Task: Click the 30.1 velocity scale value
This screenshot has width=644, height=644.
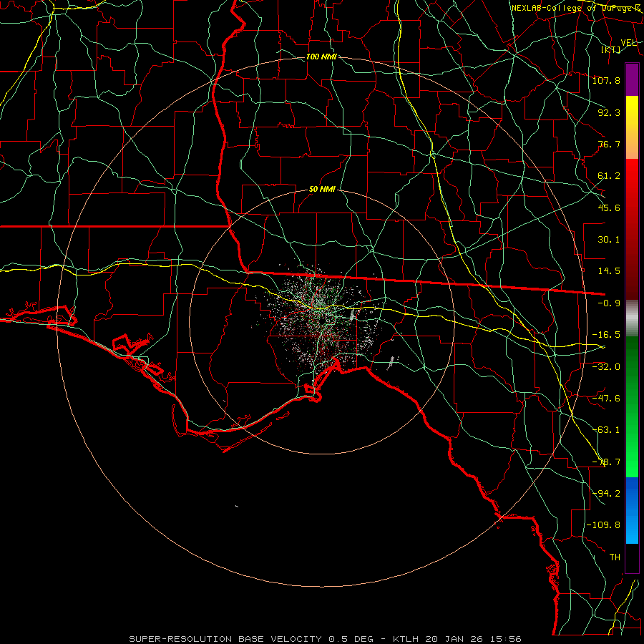Action: (609, 240)
